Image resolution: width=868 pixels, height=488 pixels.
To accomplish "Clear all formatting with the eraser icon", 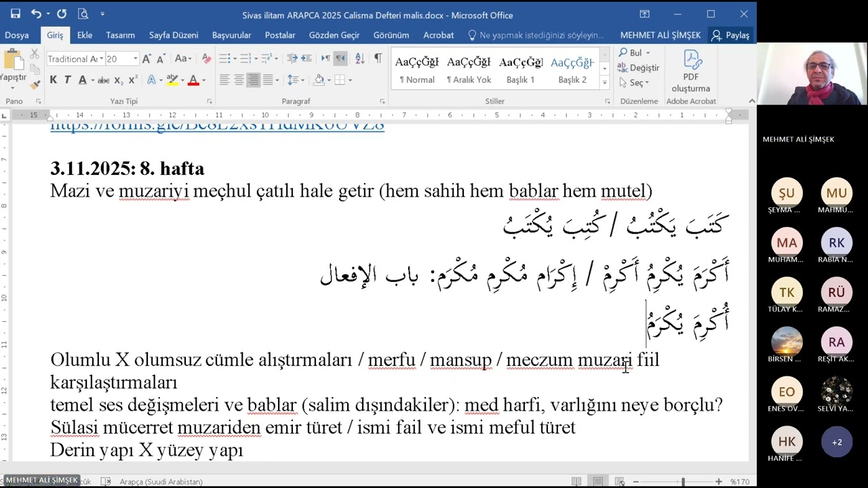I will coord(207,59).
